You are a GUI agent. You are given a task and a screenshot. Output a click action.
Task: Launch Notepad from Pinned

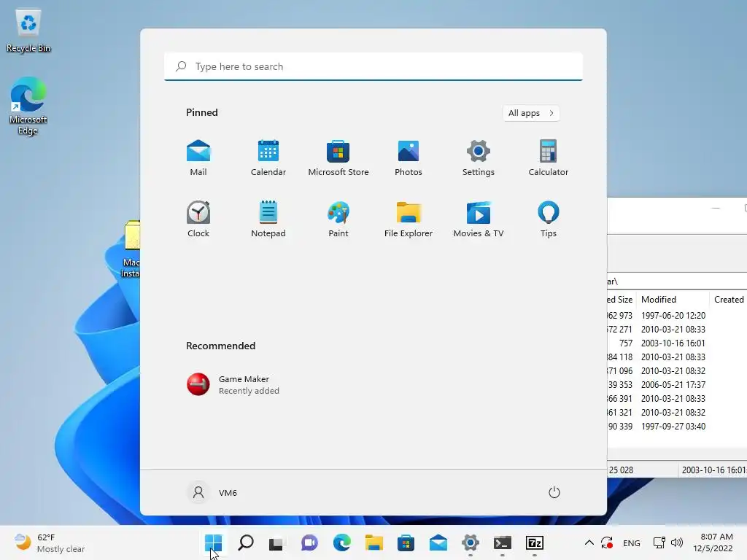pos(268,219)
